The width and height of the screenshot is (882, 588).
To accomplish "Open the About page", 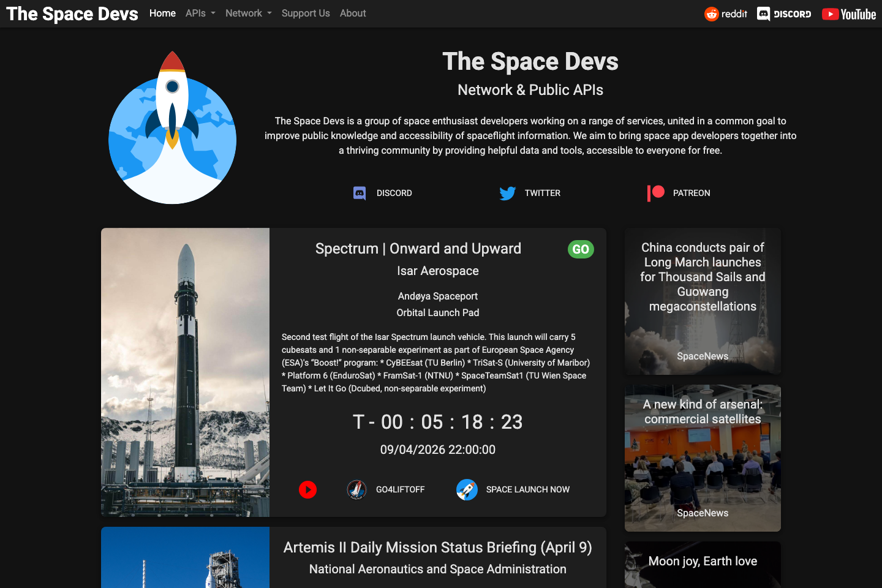I will click(353, 13).
